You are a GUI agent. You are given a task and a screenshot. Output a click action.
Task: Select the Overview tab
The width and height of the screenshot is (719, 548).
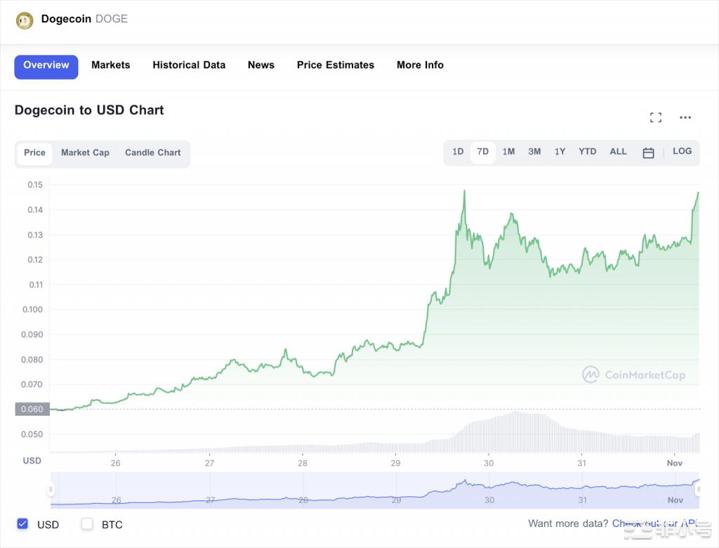pyautogui.click(x=46, y=65)
